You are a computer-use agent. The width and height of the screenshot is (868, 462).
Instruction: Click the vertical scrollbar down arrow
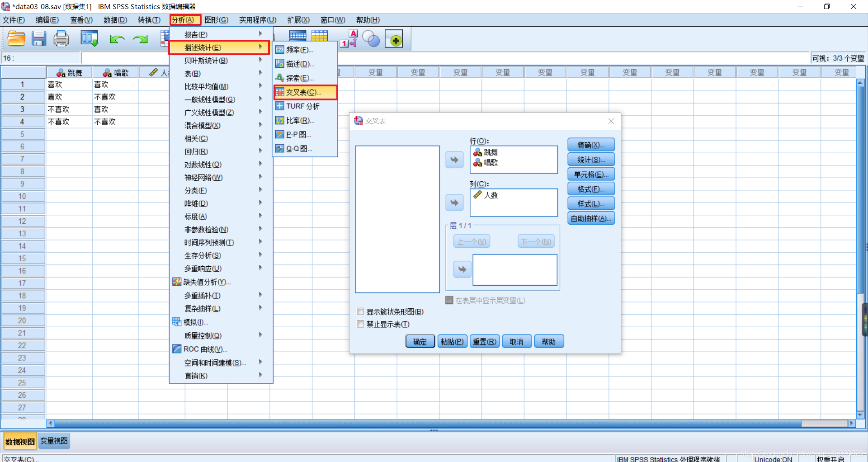860,415
